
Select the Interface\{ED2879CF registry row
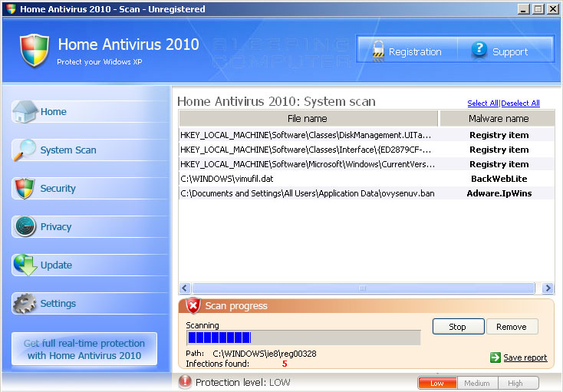(366, 150)
